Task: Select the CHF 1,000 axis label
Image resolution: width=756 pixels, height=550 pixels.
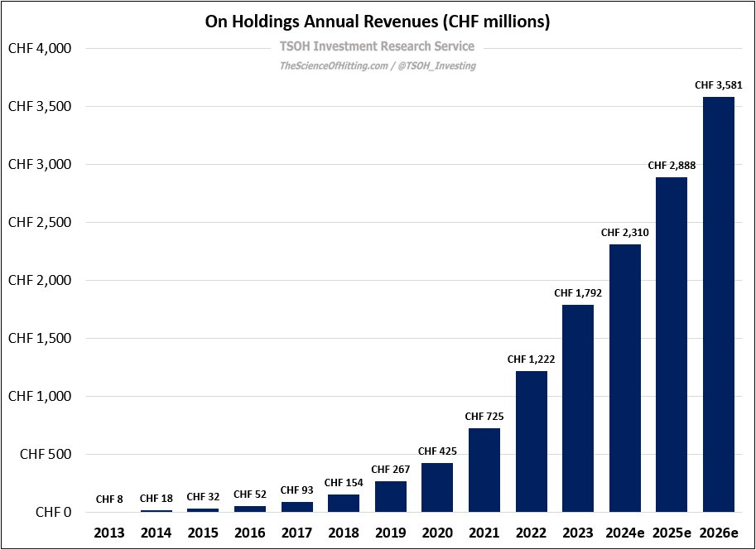Action: coord(40,396)
